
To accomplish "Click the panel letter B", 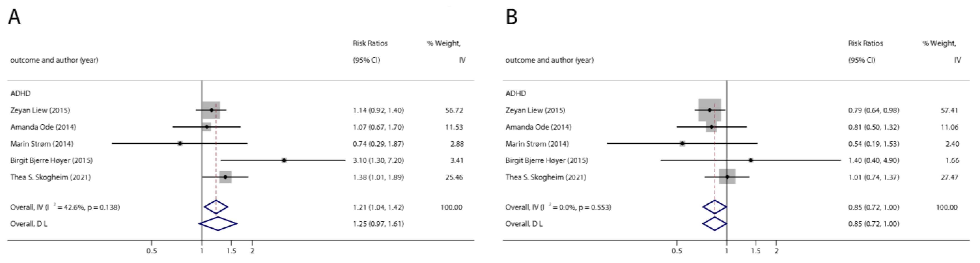I will click(x=511, y=17).
